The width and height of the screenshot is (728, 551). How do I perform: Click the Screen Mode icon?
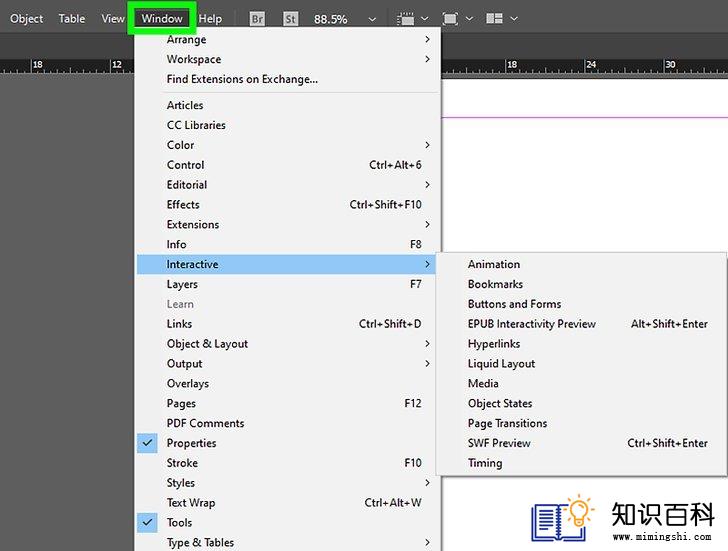coord(450,19)
